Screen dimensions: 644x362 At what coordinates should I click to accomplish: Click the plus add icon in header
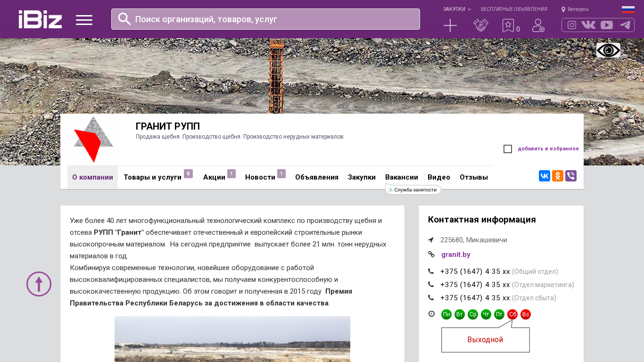pyautogui.click(x=450, y=25)
